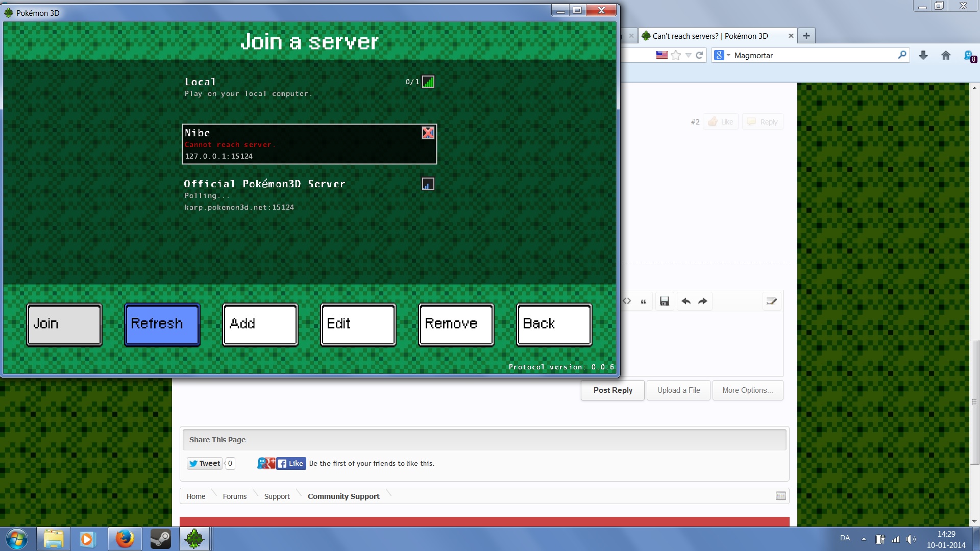Go Back from Join a server screen
The image size is (980, 551).
554,324
